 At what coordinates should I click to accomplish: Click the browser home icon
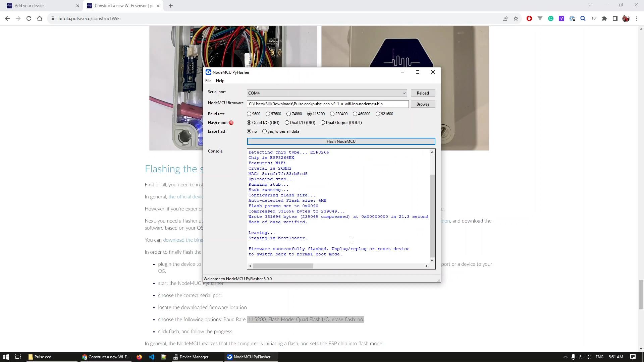pos(40,18)
